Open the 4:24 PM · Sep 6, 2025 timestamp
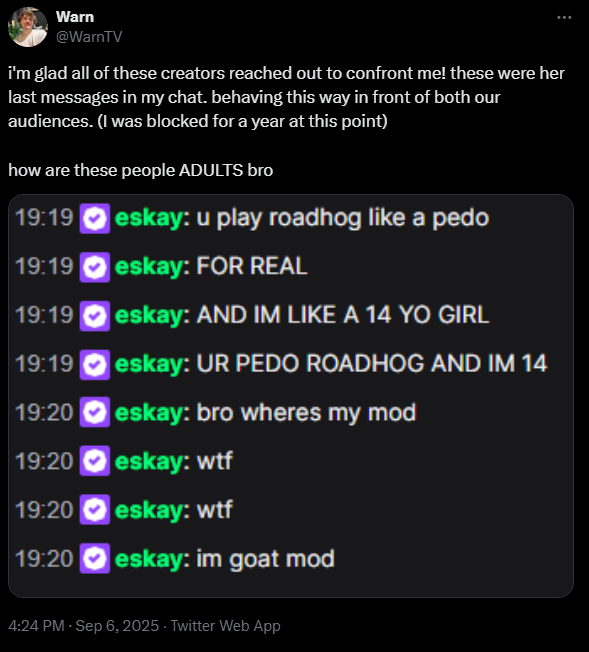The image size is (589, 652). 84,626
